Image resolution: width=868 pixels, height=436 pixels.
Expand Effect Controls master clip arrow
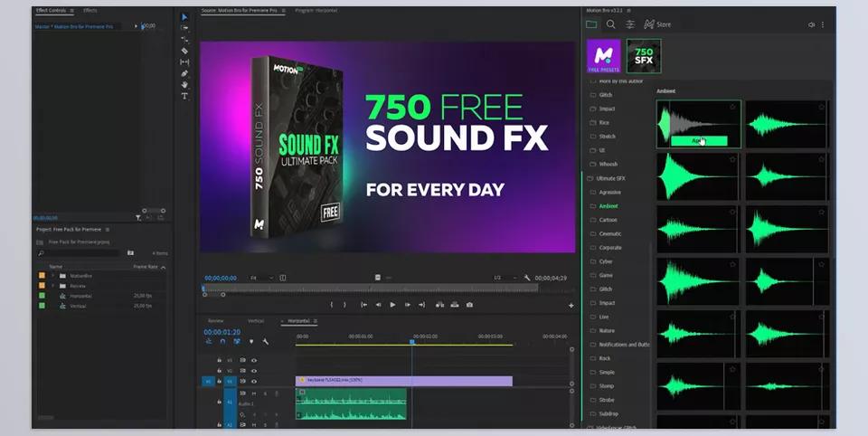tap(136, 26)
